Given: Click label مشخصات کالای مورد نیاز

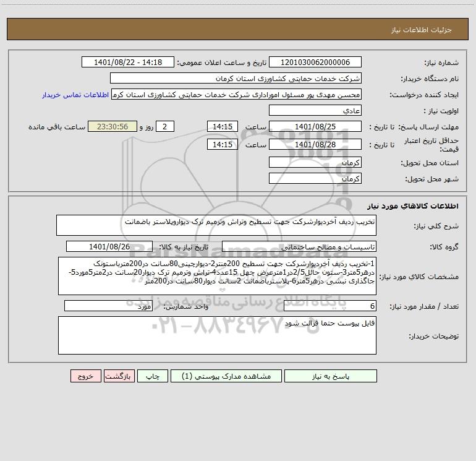Looking at the screenshot, I should tap(419, 277).
